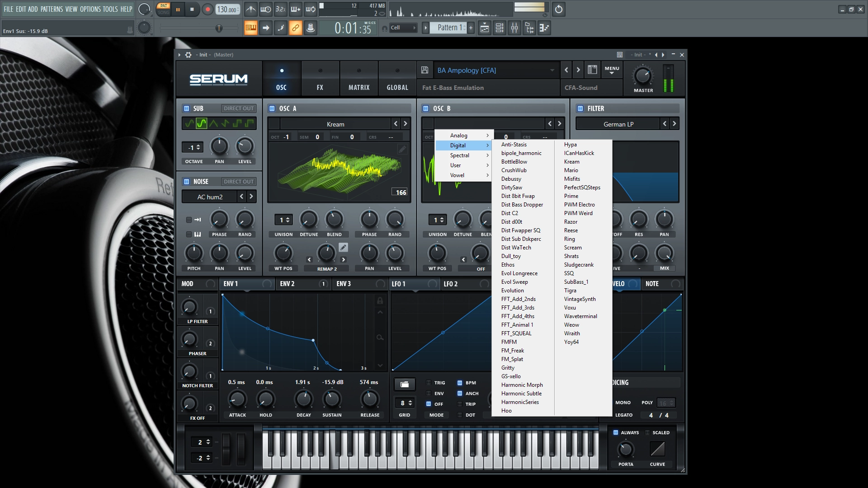
Task: Switch to Serum GLOBAL tab
Action: click(397, 79)
